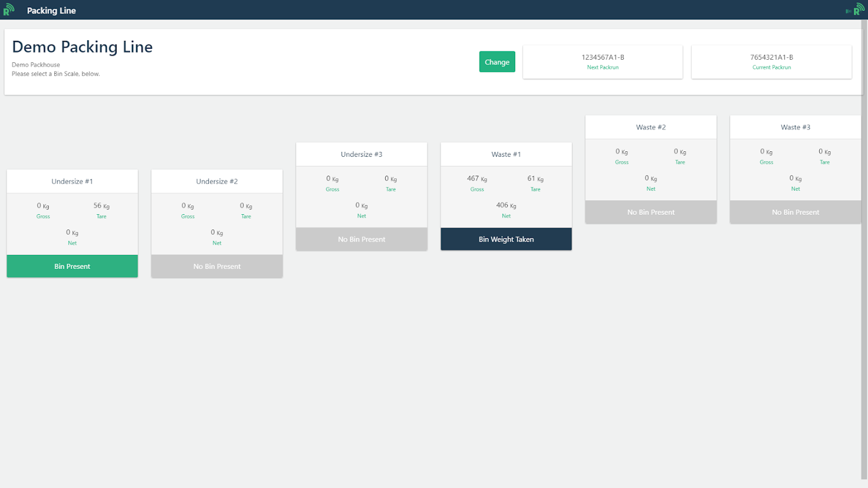Click the Next Packrun label

[x=602, y=67]
